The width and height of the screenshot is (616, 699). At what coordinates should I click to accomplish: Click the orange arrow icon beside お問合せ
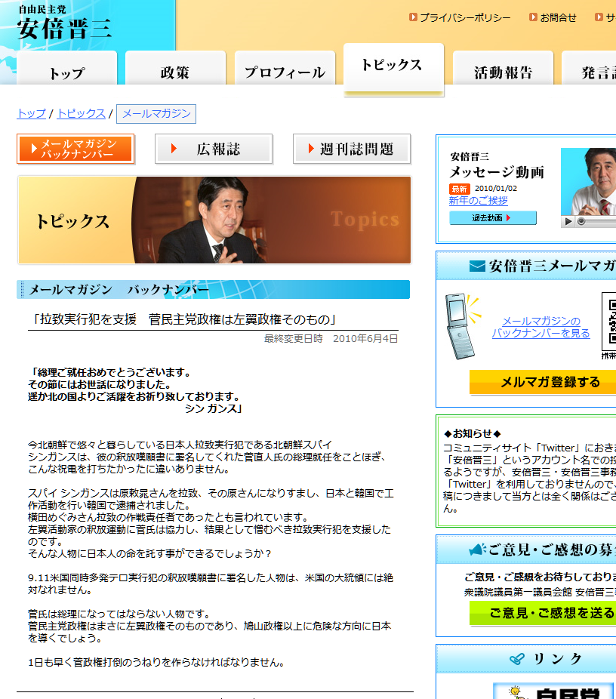533,17
